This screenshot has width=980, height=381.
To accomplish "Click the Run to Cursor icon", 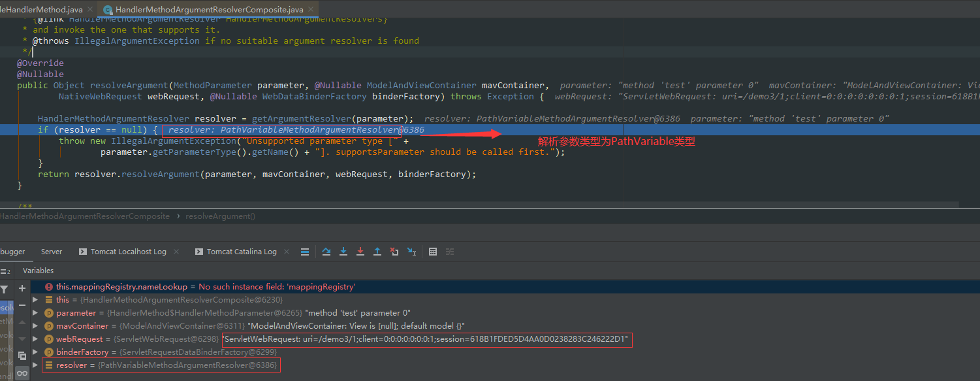I will [x=411, y=252].
